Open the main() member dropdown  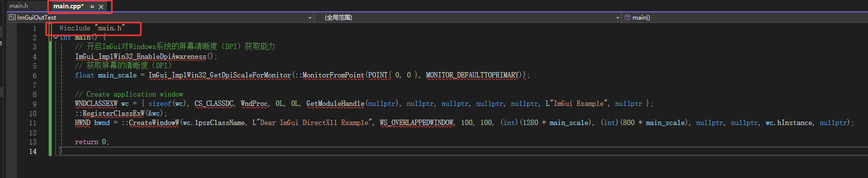[745, 18]
